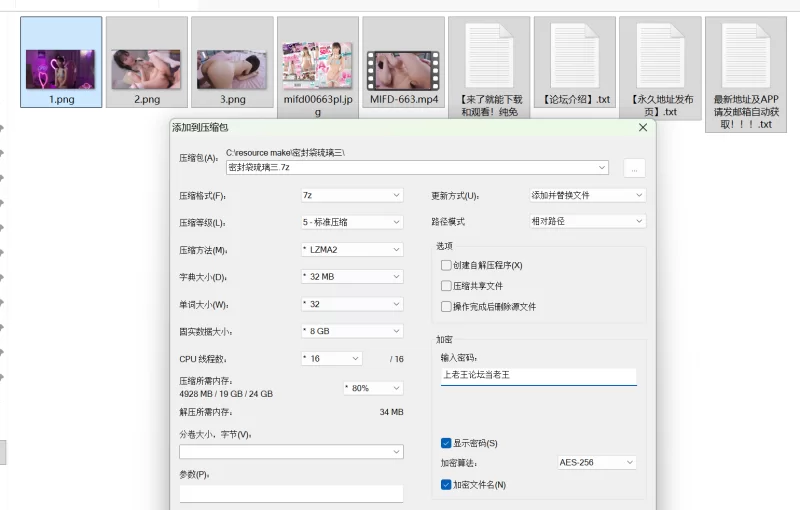Select the 2.png file icon
The width and height of the screenshot is (800, 510).
(146, 69)
